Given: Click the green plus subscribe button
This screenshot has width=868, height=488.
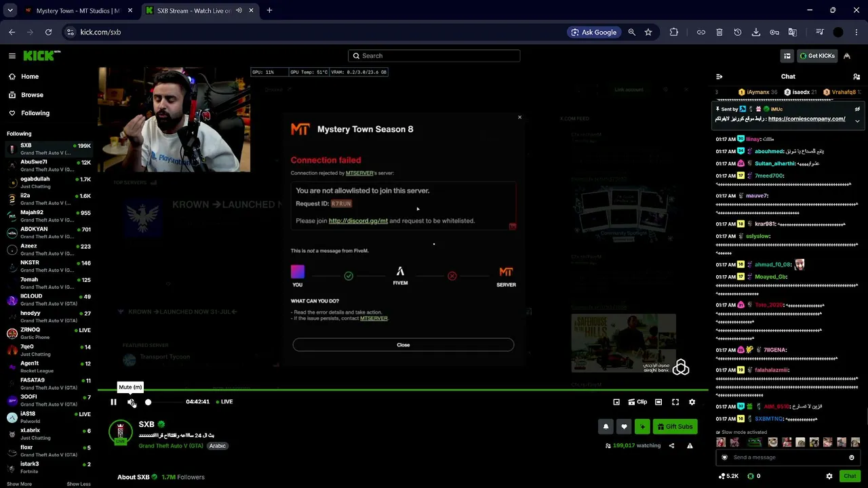Looking at the screenshot, I should tap(642, 426).
